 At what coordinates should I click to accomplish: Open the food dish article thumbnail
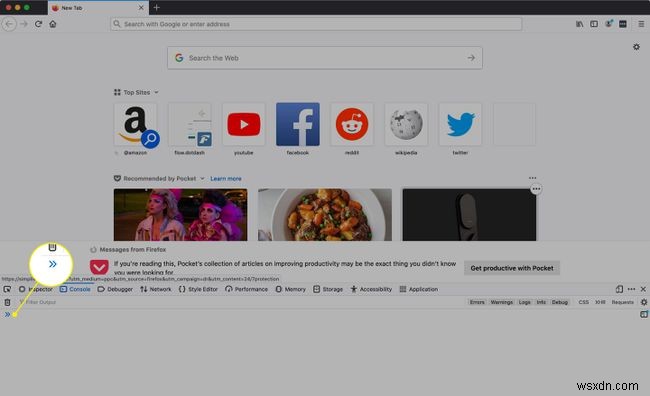(x=325, y=215)
